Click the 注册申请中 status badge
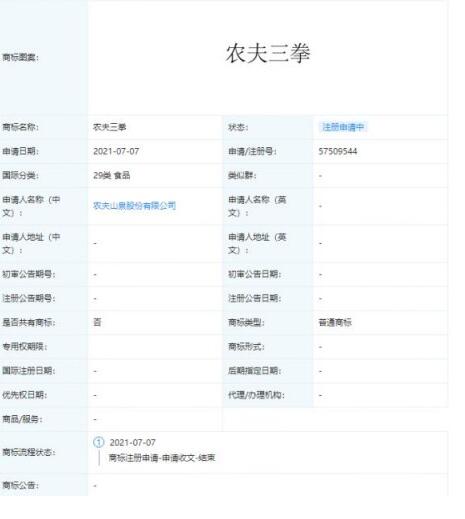 343,127
